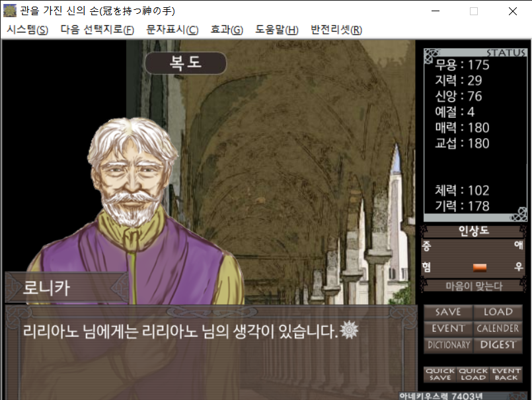The width and height of the screenshot is (532, 400).
Task: Minimize the game window
Action: [x=436, y=11]
